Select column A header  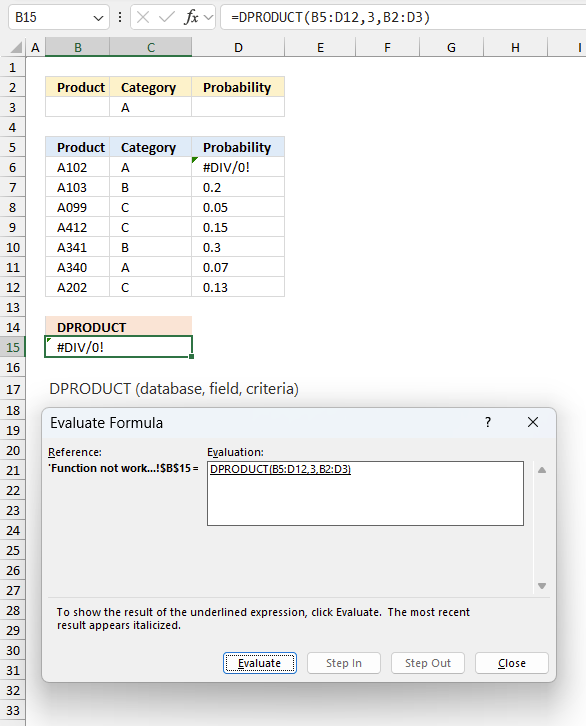[x=35, y=48]
